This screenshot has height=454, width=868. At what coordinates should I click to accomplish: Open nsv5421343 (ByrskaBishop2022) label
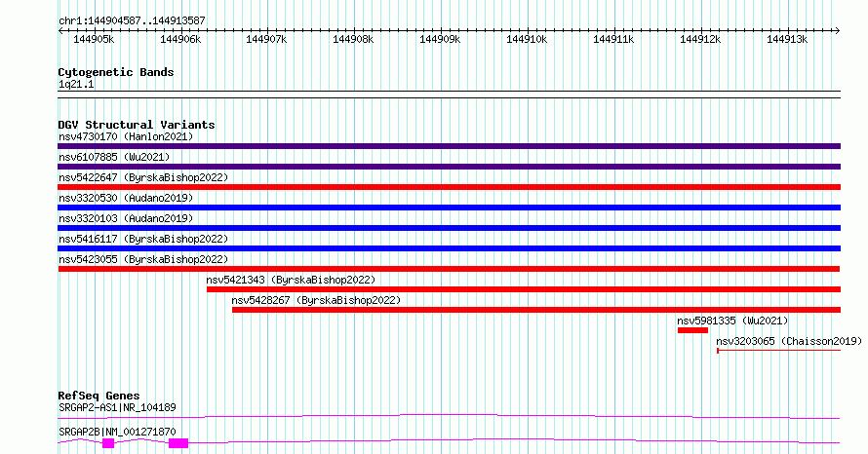tap(291, 280)
